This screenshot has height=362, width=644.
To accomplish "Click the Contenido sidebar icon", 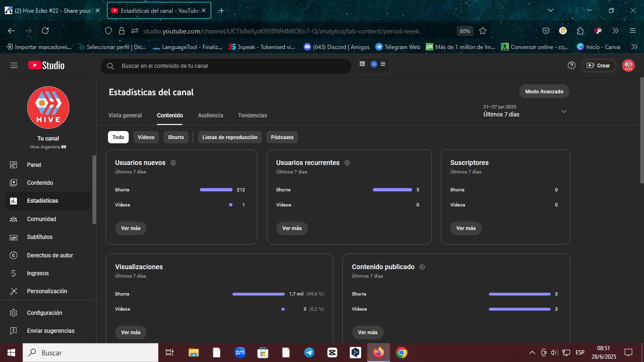I will click(14, 183).
